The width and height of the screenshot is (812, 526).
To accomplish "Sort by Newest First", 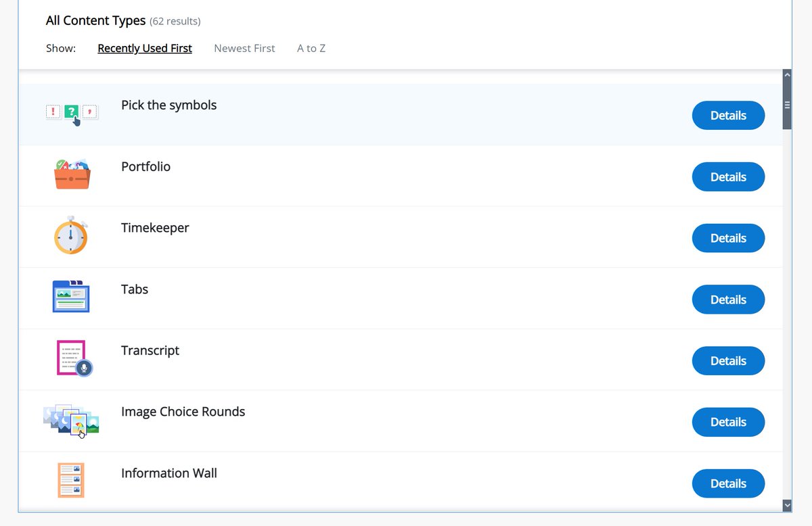I will point(244,48).
